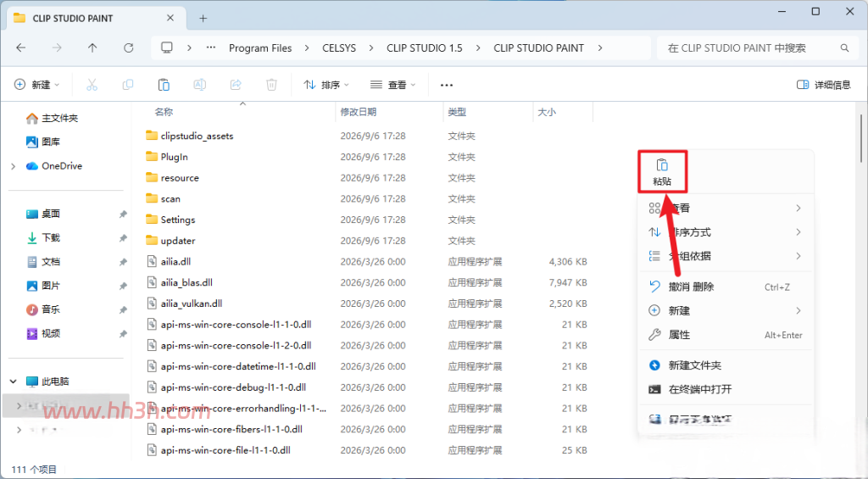Open the New (新建) context menu entry
The image size is (868, 479).
point(726,310)
